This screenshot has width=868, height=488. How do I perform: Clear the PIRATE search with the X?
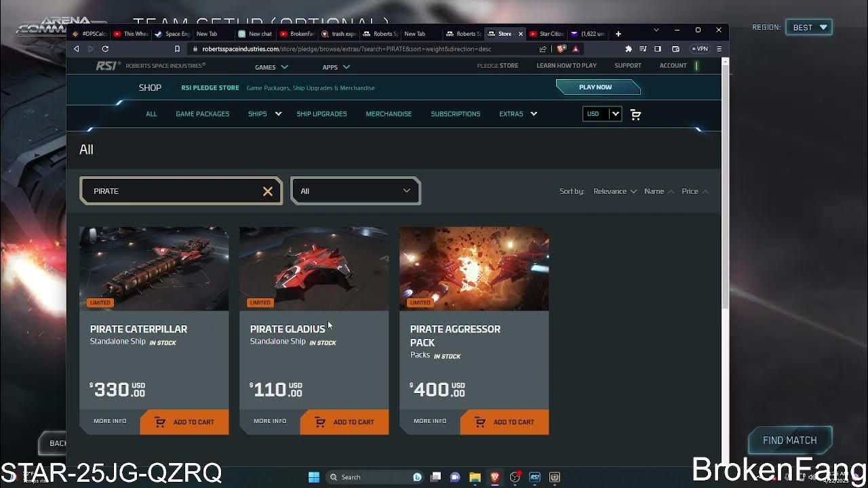coord(268,191)
